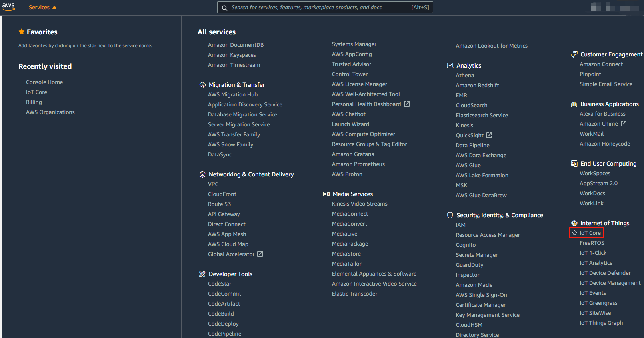Open CloudFront service
Viewport: 644px width, 338px height.
click(222, 194)
